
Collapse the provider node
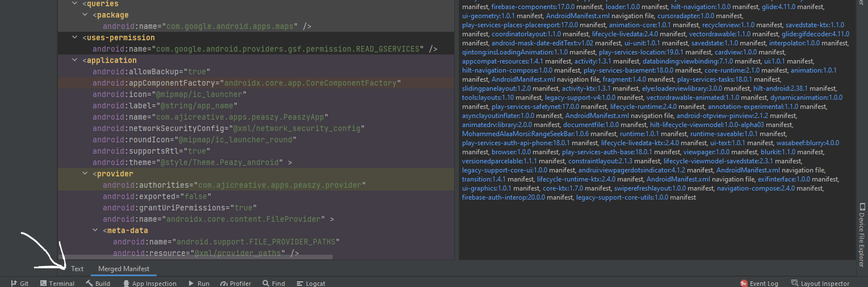(x=85, y=174)
